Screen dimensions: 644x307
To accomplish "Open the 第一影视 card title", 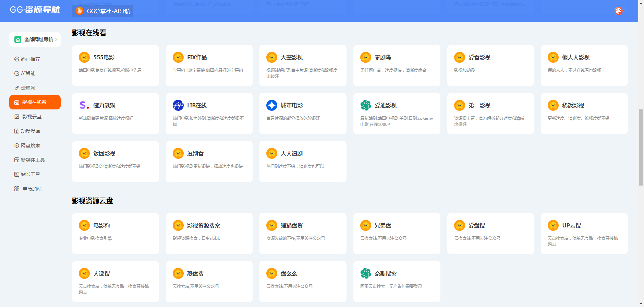I will [479, 105].
